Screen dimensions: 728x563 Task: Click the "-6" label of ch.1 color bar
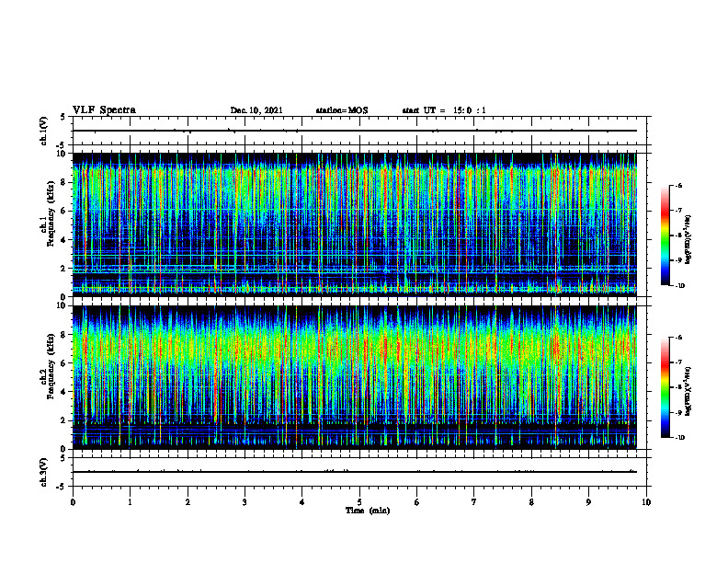(679, 185)
